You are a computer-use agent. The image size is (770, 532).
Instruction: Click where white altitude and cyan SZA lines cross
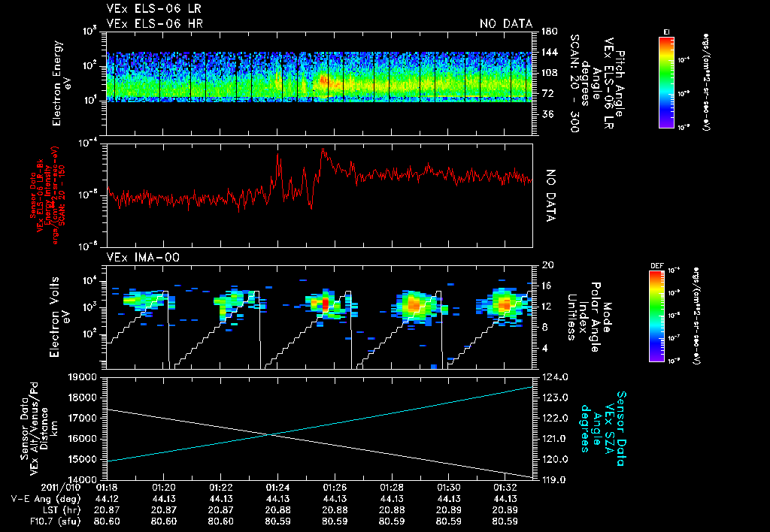pyautogui.click(x=270, y=434)
